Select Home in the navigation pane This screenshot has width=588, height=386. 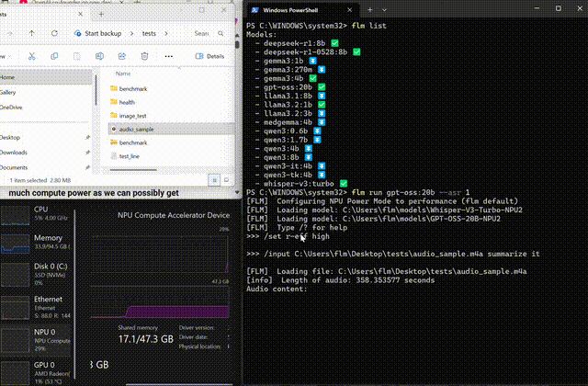point(46,77)
